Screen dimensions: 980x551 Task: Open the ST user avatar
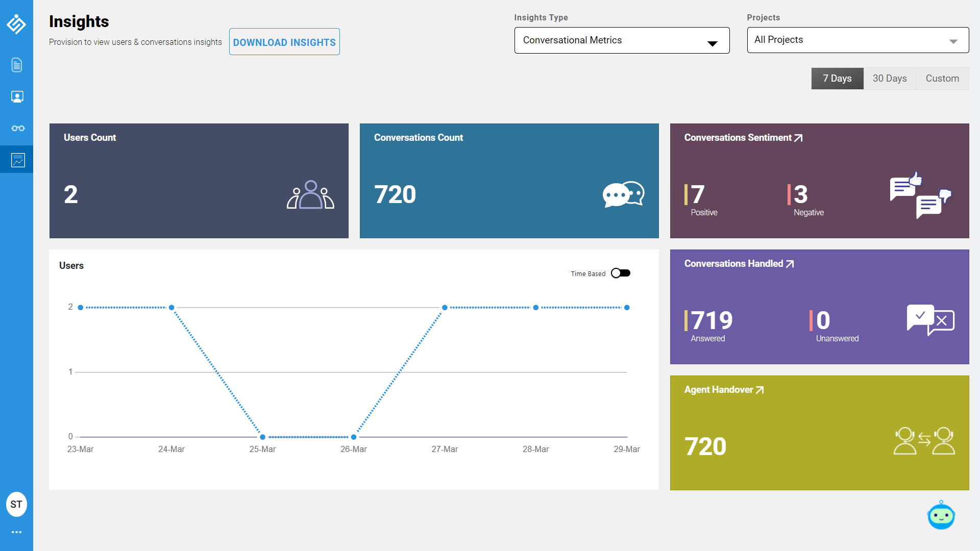click(x=16, y=505)
